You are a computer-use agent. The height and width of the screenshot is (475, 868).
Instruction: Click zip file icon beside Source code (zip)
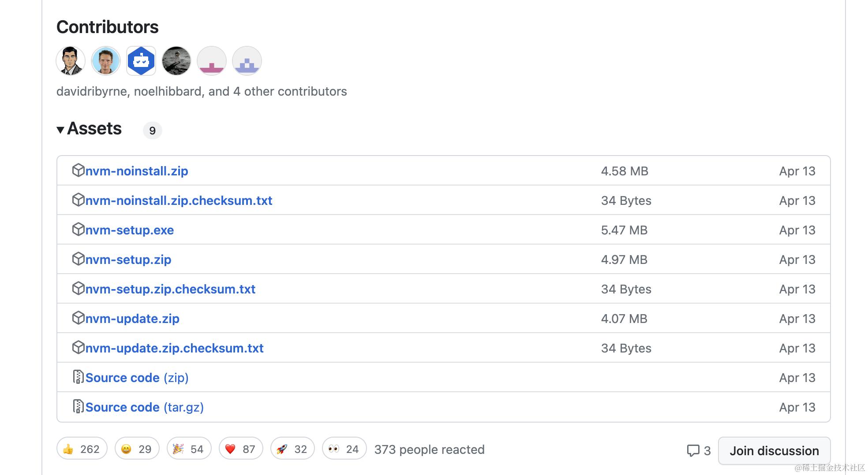pyautogui.click(x=78, y=377)
